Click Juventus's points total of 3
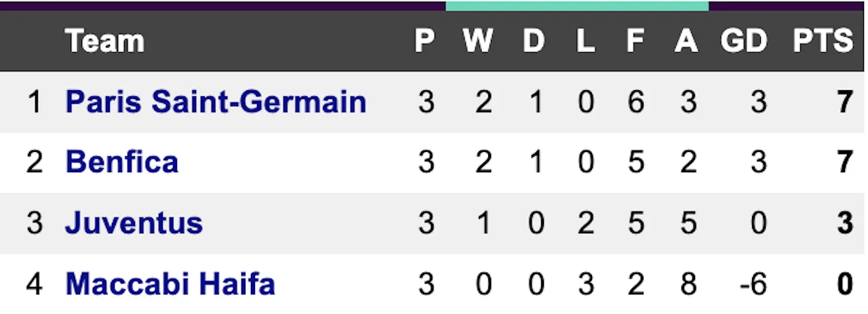Screen dimensions: 868x314 [844, 223]
